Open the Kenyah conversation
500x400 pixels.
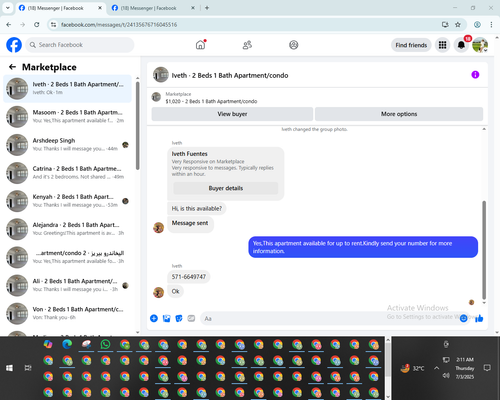[x=67, y=201]
